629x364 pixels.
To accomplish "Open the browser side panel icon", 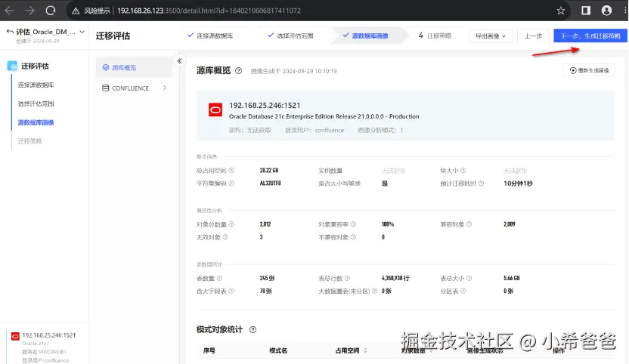I will point(586,11).
